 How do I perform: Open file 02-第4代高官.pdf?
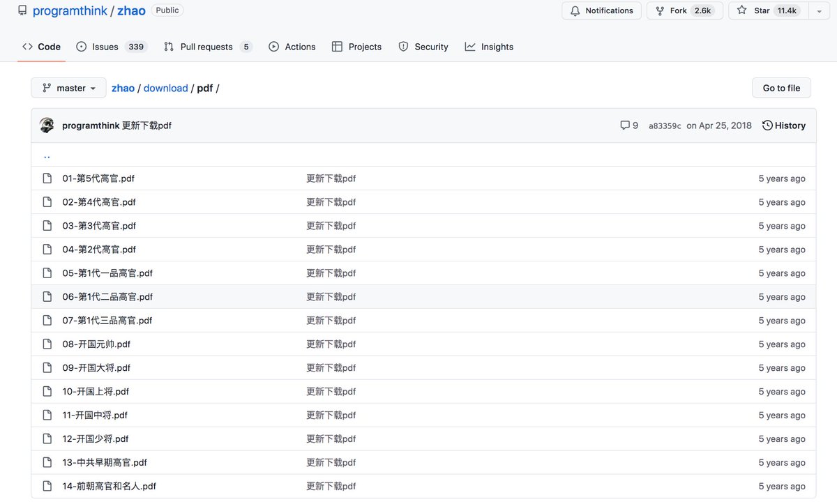[x=99, y=202]
